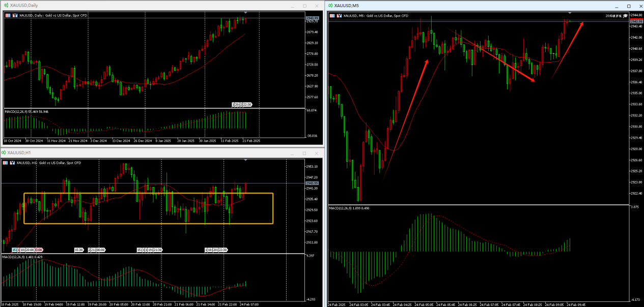Click the 2953.10 price level on H1 scale
This screenshot has height=307, width=644.
click(x=312, y=167)
